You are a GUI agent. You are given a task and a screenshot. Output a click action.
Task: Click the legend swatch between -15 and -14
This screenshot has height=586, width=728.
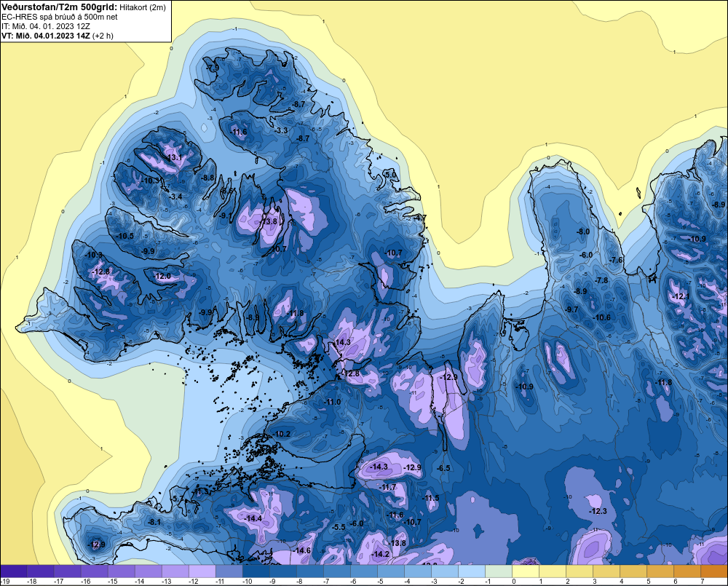(x=121, y=571)
